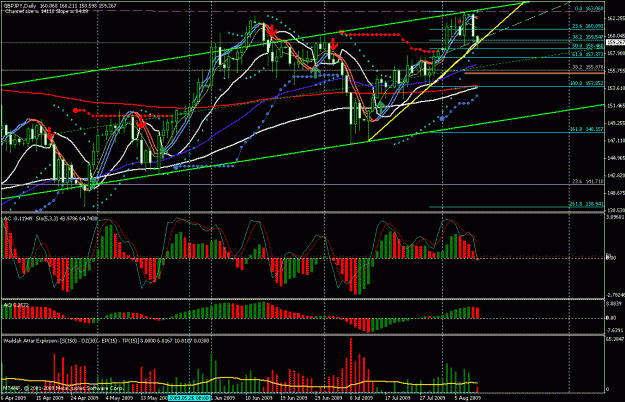Click the '15 Apr 2009' date label
Image resolution: width=625 pixels, height=402 pixels.
click(x=49, y=398)
